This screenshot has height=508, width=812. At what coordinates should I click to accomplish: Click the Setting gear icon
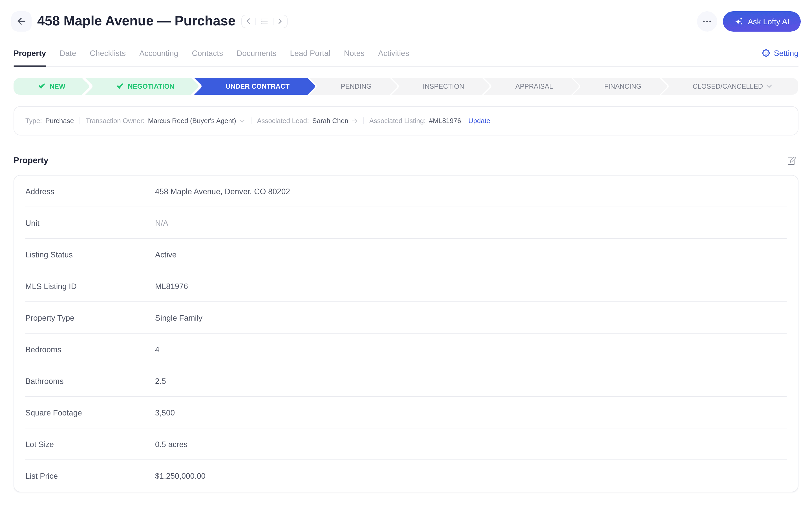pyautogui.click(x=766, y=53)
